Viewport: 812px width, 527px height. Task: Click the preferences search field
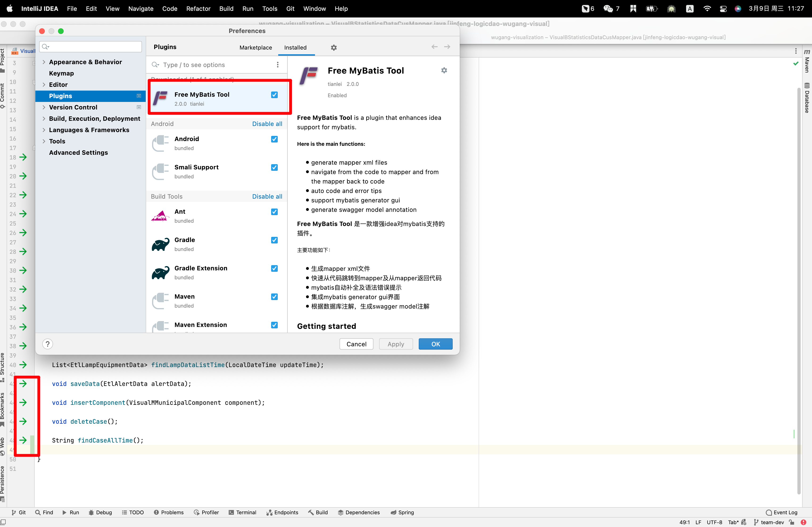(x=91, y=46)
